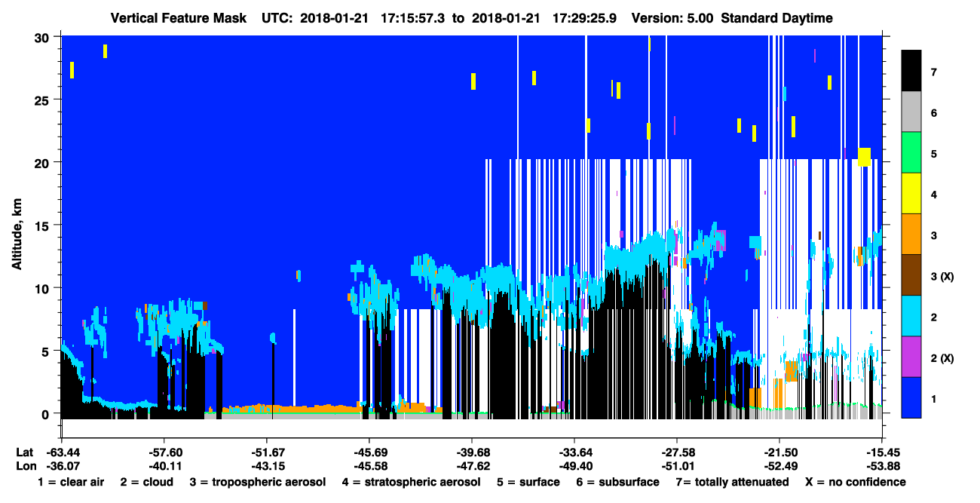Click legend text '3 = tropospheric aerosol'
The image size is (980, 503).
(x=259, y=482)
